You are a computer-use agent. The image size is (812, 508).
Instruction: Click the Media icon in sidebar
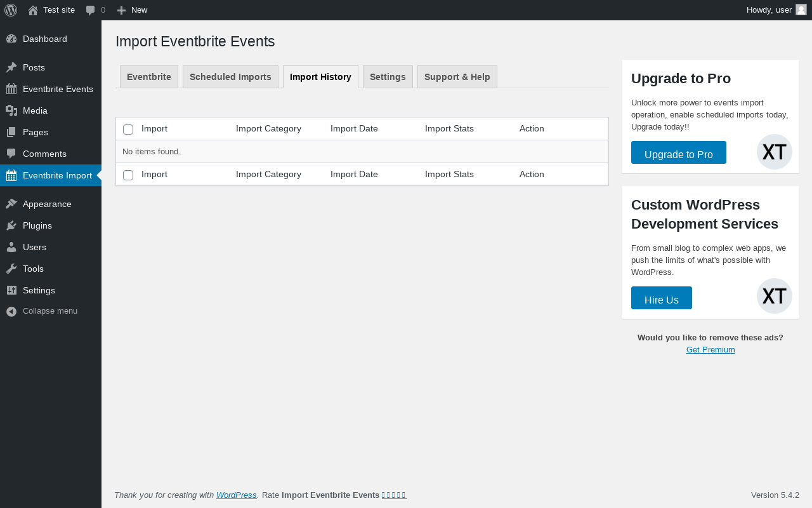click(11, 110)
